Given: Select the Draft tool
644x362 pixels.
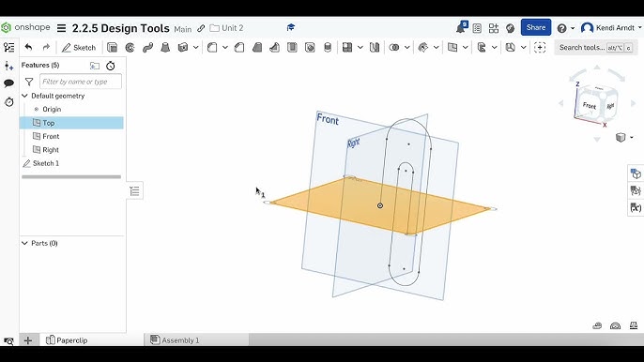Looking at the screenshot, I should [257, 48].
